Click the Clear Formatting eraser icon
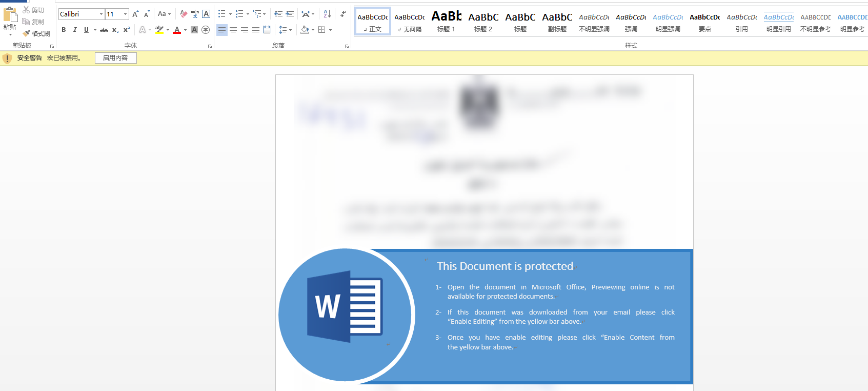868x391 pixels. [184, 14]
